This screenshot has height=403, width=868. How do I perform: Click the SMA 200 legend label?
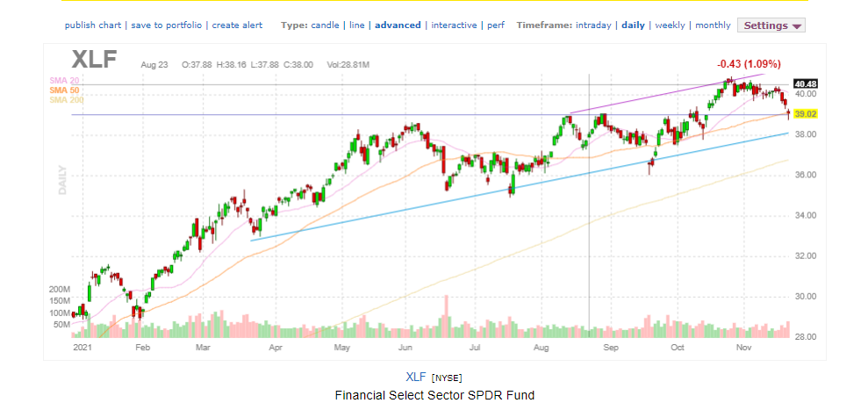click(65, 99)
